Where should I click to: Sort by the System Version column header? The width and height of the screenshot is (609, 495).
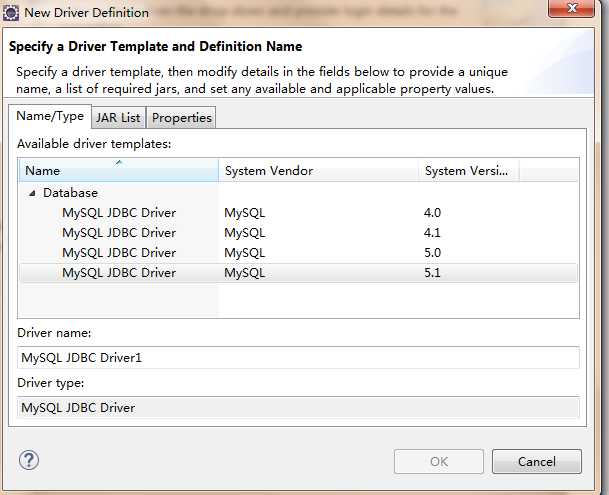(x=469, y=170)
